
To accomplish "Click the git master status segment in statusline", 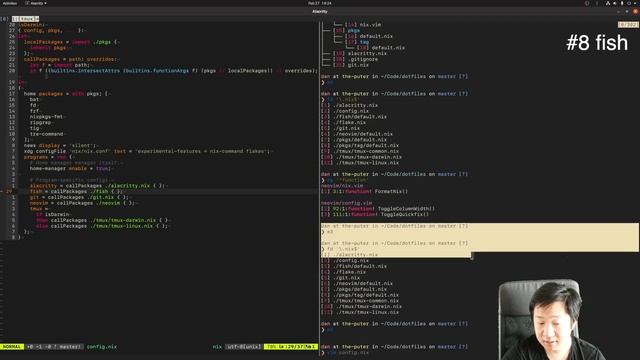I will 55,347.
